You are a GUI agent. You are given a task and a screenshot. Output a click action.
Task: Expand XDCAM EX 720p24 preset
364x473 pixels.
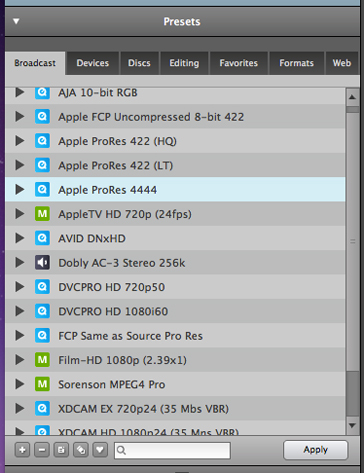pyautogui.click(x=20, y=409)
